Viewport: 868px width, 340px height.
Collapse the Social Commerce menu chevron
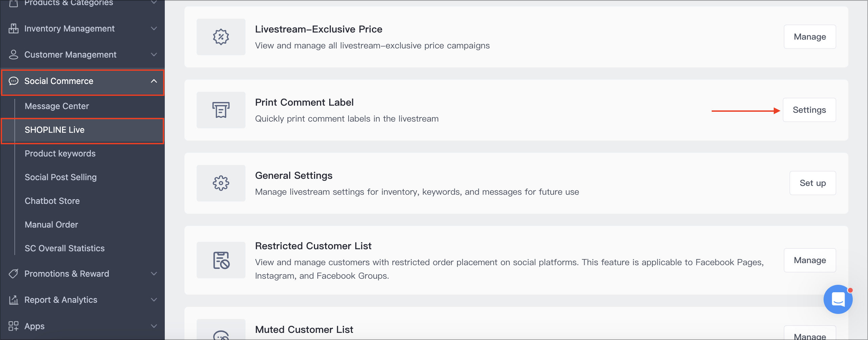click(x=154, y=81)
